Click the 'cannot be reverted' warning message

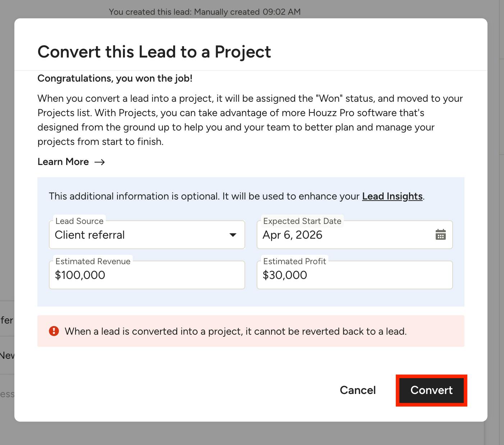point(235,331)
